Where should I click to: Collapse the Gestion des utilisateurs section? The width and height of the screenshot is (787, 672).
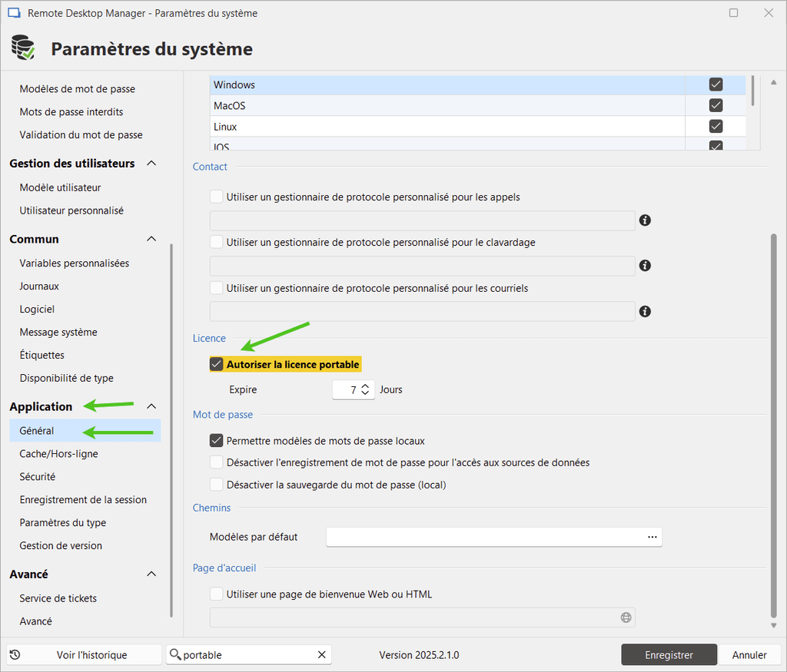pyautogui.click(x=151, y=164)
